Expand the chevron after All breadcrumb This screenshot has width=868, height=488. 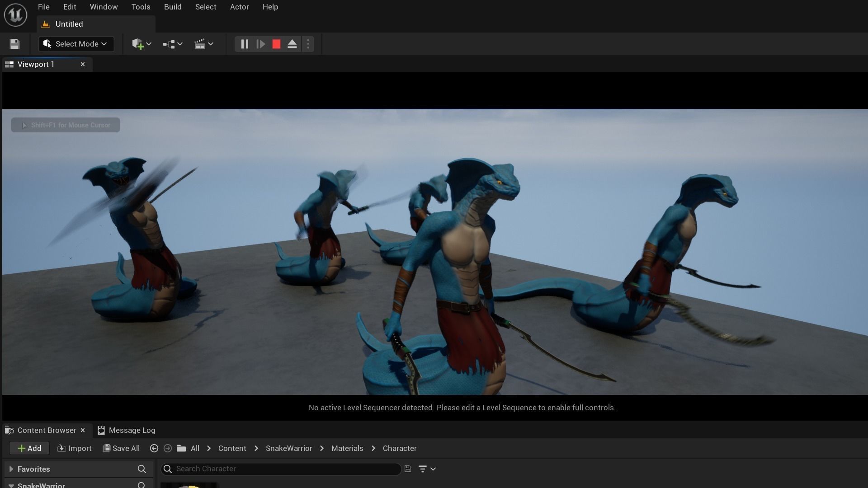click(x=209, y=448)
